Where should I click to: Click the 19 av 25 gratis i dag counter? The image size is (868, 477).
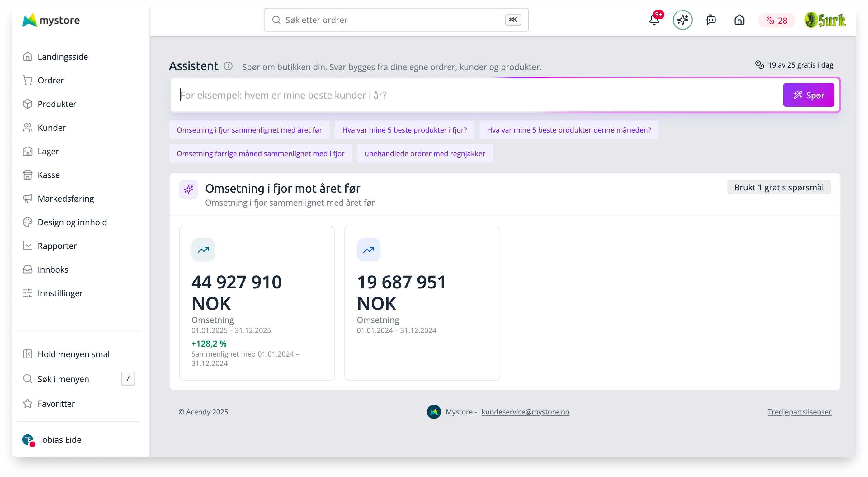[794, 65]
